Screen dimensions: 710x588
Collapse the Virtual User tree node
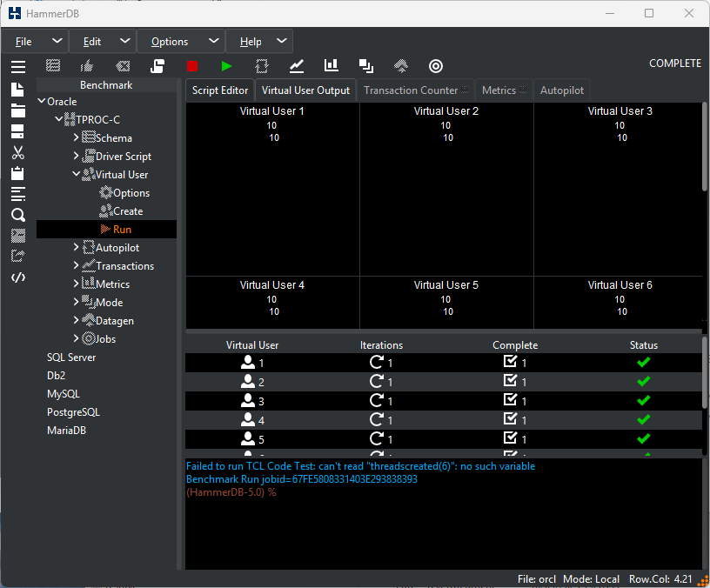click(76, 174)
